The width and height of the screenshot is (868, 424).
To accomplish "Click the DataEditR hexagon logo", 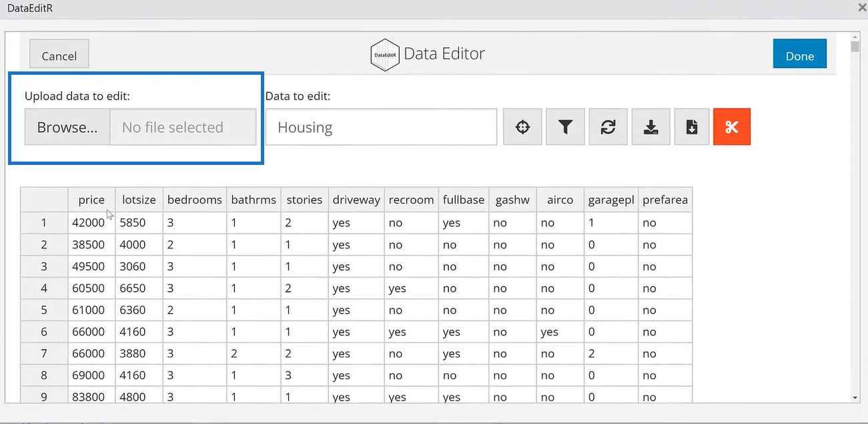I will (384, 54).
